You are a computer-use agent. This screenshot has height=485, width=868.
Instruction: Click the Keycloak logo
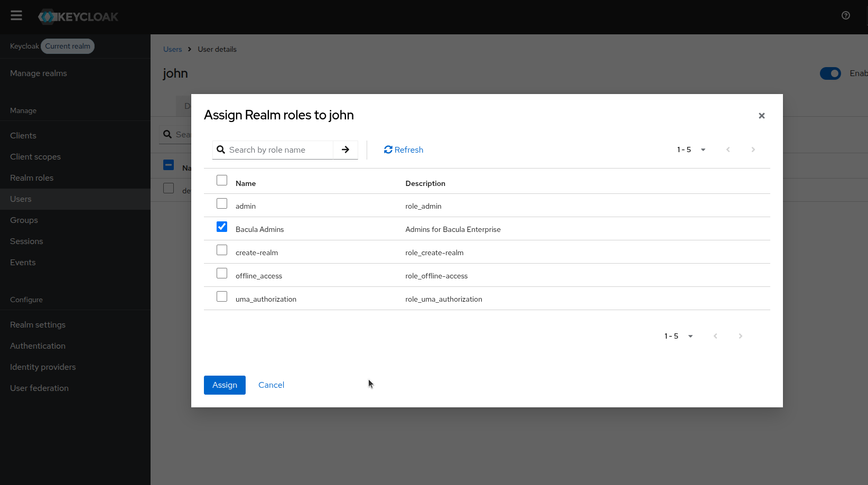pos(78,17)
